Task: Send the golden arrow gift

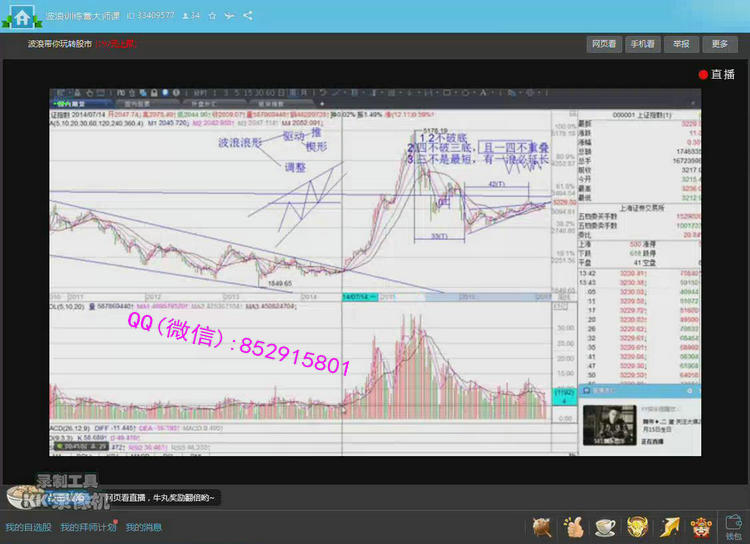Action: 670,525
